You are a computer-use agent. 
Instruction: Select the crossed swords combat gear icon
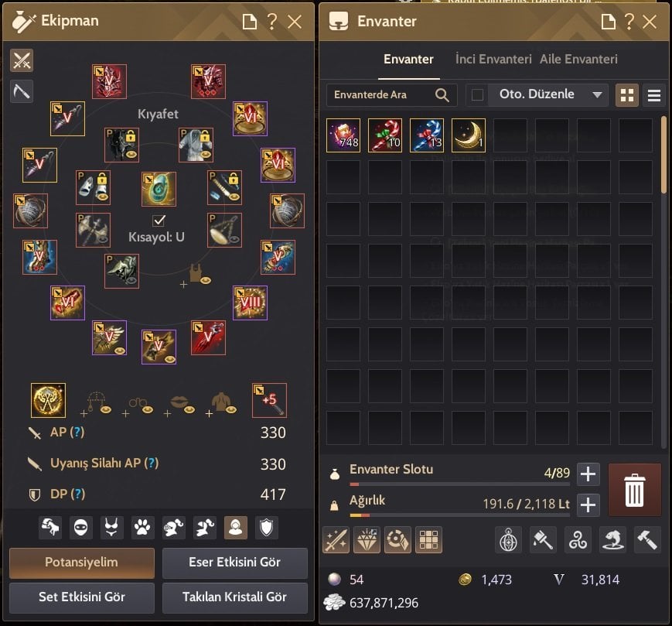click(x=22, y=60)
